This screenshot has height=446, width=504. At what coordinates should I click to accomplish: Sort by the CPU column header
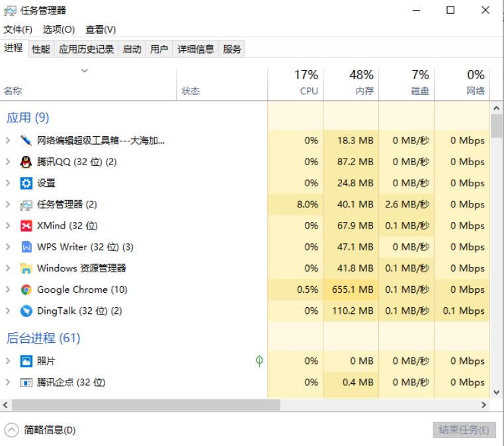click(x=296, y=84)
